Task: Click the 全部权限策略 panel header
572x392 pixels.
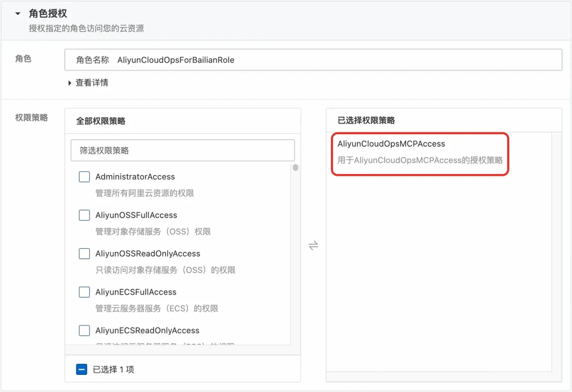Action: coord(101,121)
